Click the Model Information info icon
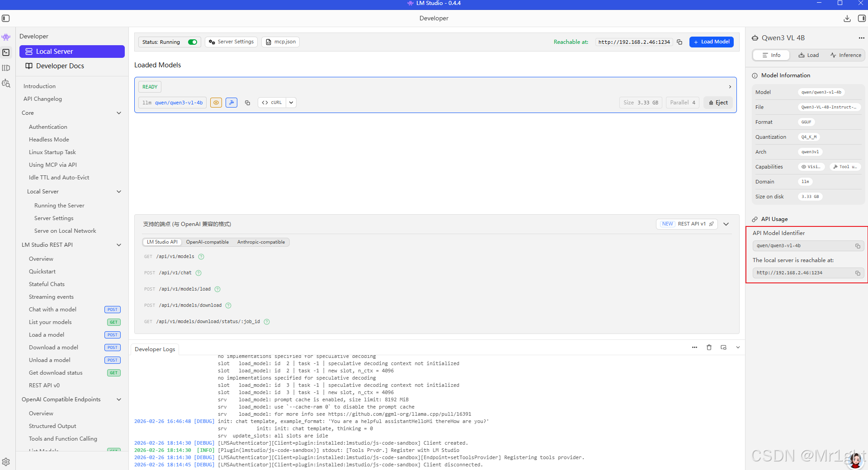The width and height of the screenshot is (868, 470). coord(755,75)
